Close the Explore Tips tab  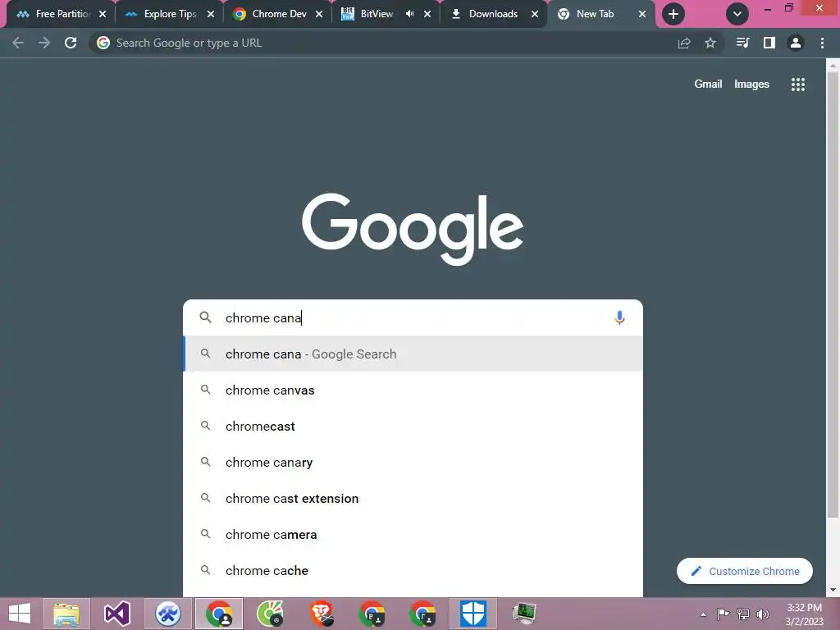click(211, 15)
